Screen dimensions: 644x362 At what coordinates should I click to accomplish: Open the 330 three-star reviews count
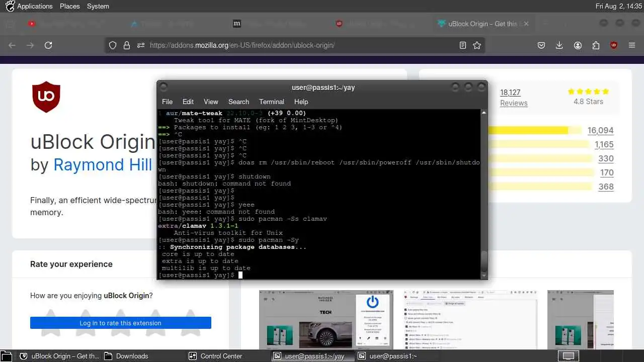click(x=606, y=158)
